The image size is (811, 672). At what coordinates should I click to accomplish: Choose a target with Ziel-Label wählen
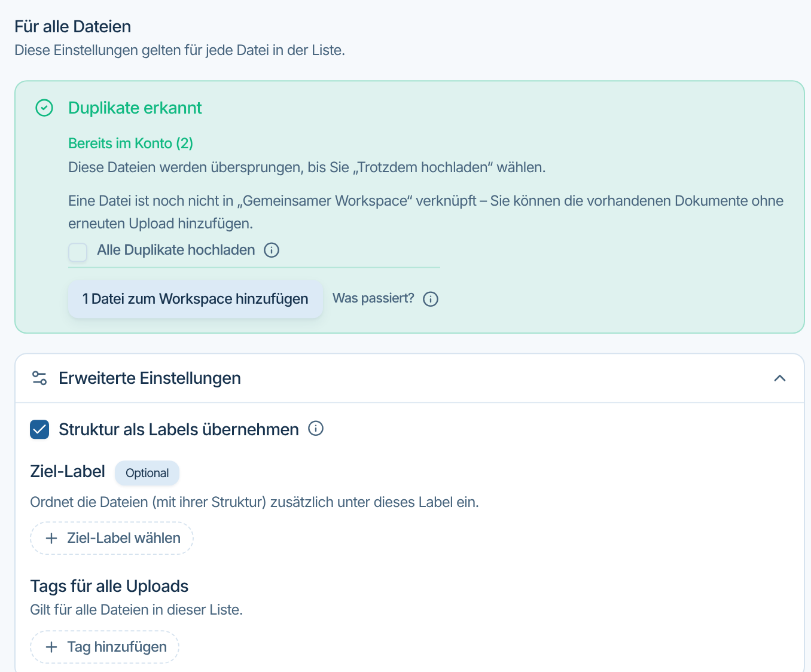tap(112, 538)
